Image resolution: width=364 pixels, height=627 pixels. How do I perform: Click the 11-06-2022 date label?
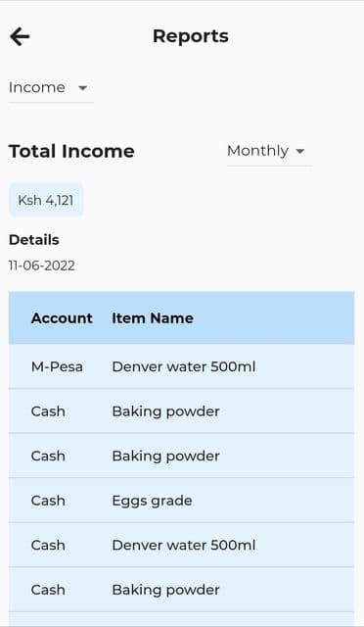[42, 265]
